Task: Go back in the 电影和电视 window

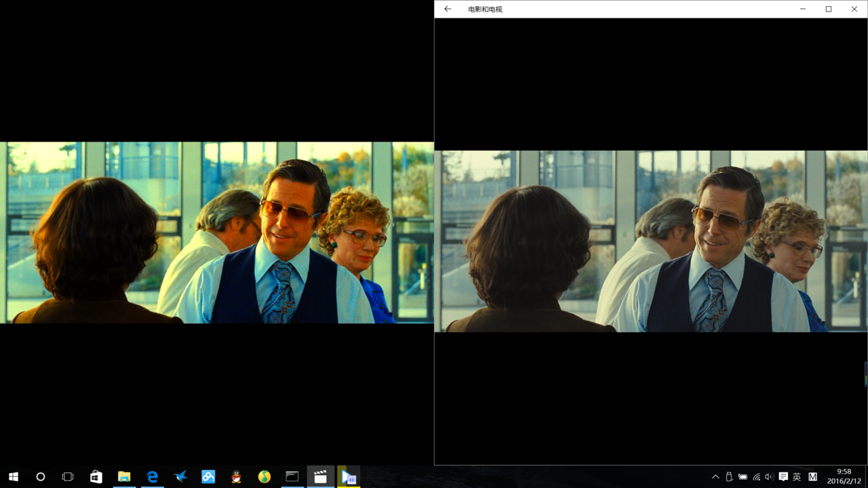Action: coord(448,9)
